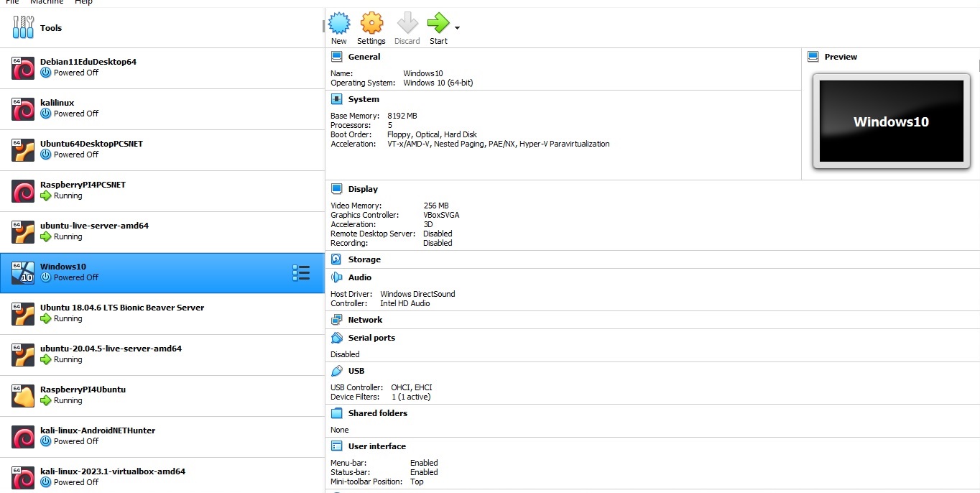
Task: Click the Windows10 VM icon in list
Action: [23, 272]
